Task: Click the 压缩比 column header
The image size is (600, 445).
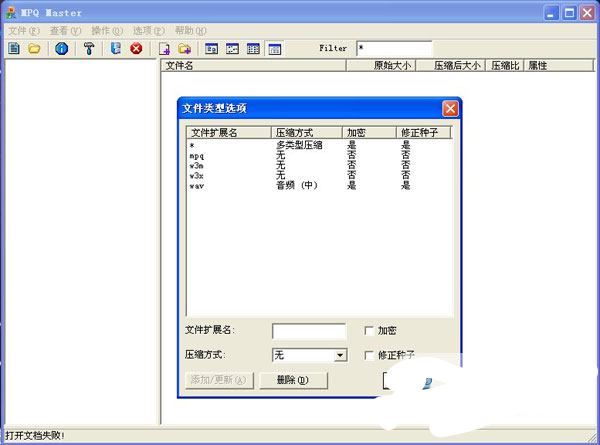Action: point(504,65)
